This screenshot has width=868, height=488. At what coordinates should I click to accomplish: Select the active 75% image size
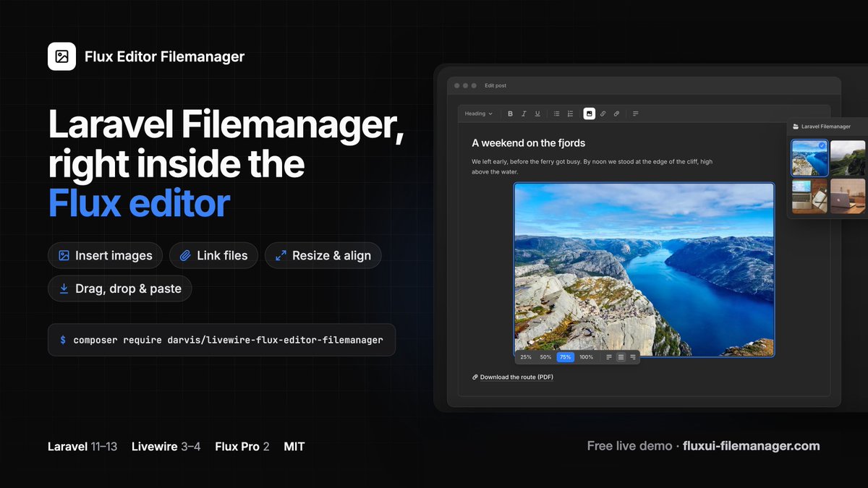566,357
